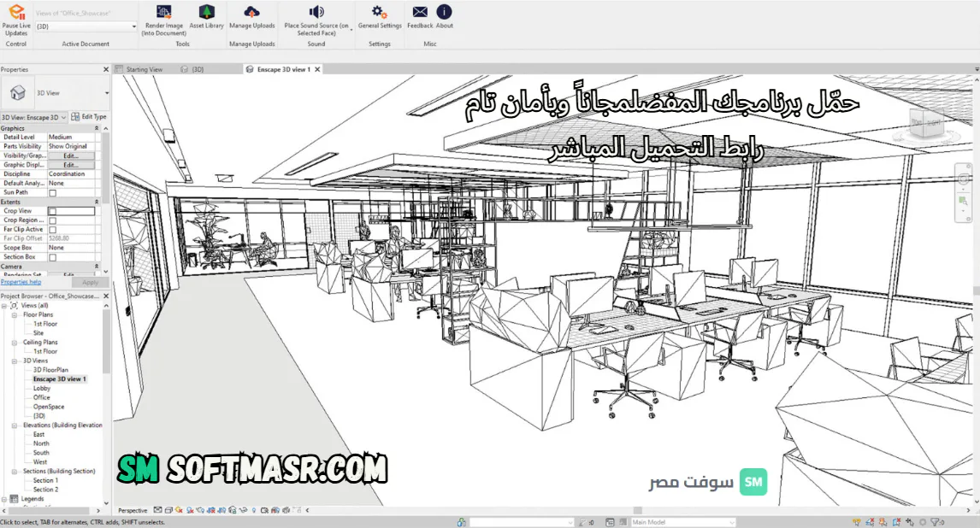The image size is (980, 528).
Task: Click the Feedback envelope icon
Action: (x=420, y=12)
